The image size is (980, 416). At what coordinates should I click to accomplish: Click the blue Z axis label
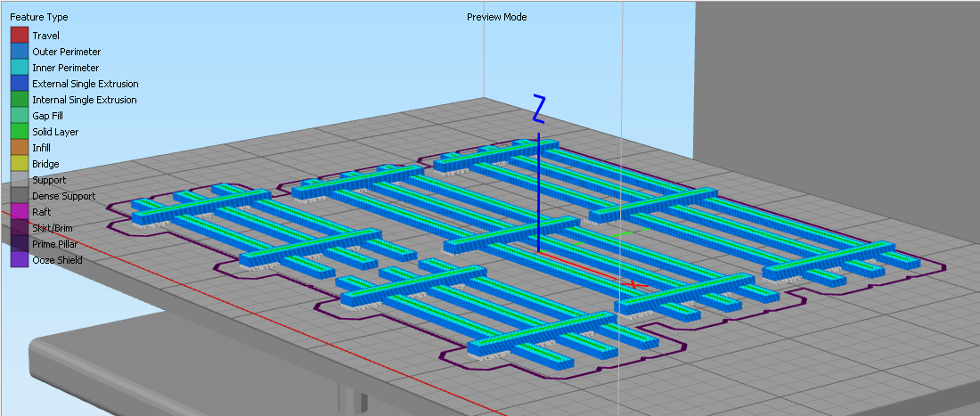click(538, 108)
